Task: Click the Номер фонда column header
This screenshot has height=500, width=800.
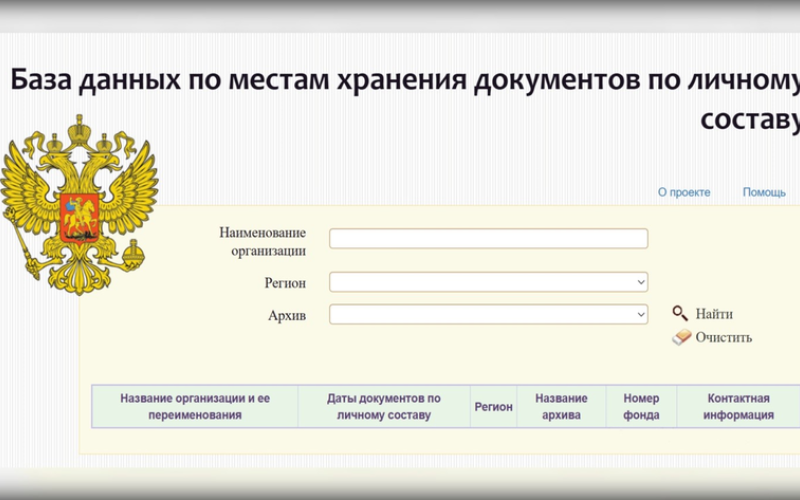Action: [x=641, y=407]
